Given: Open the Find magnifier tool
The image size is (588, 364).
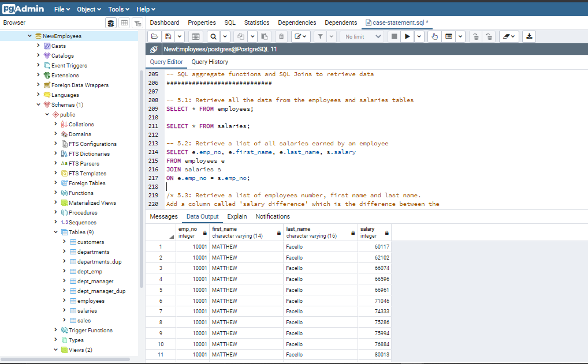Looking at the screenshot, I should [213, 36].
